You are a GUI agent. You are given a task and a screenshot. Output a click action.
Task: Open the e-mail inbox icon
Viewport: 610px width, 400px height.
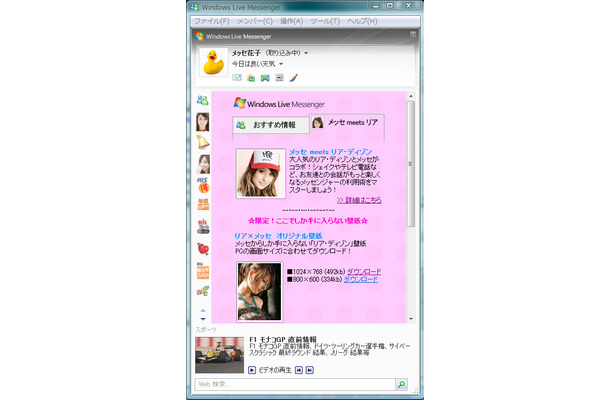(237, 78)
